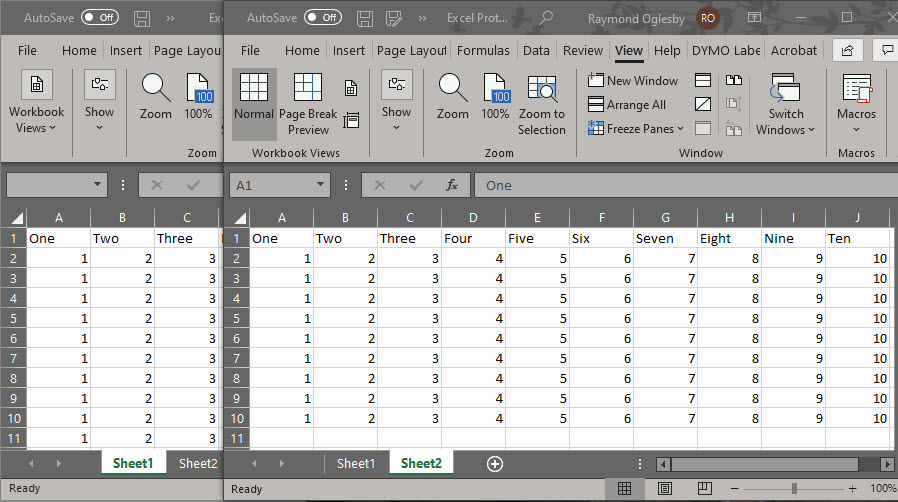898x502 pixels.
Task: Click Custom Views small icon
Action: (351, 121)
